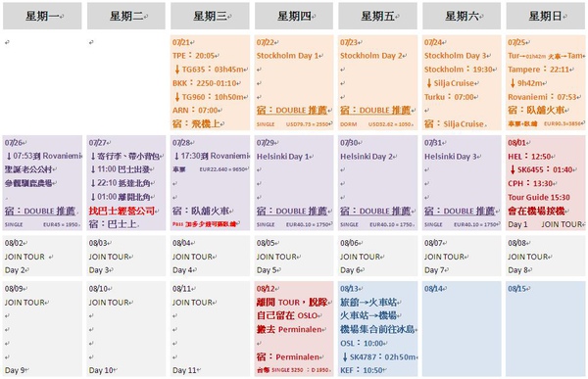Click 07:53到 Rovaniemi line

(x=42, y=156)
